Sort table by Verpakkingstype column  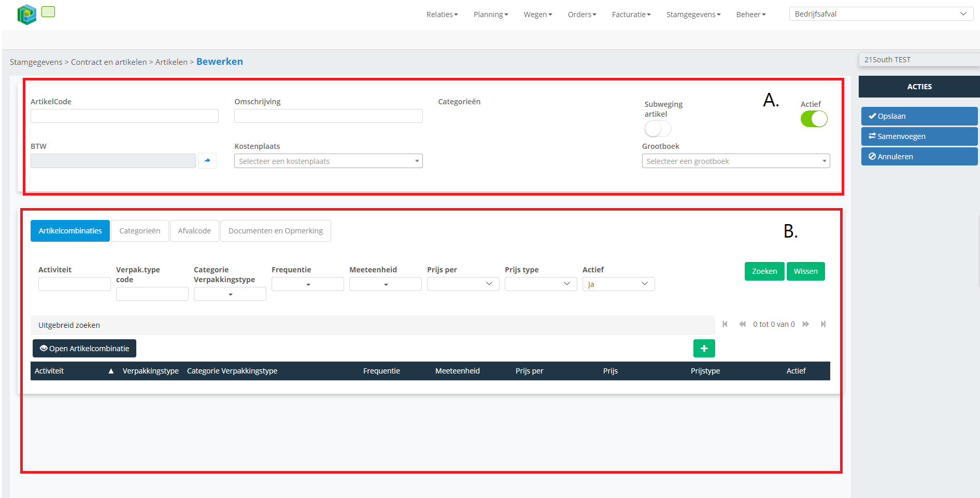coord(151,371)
